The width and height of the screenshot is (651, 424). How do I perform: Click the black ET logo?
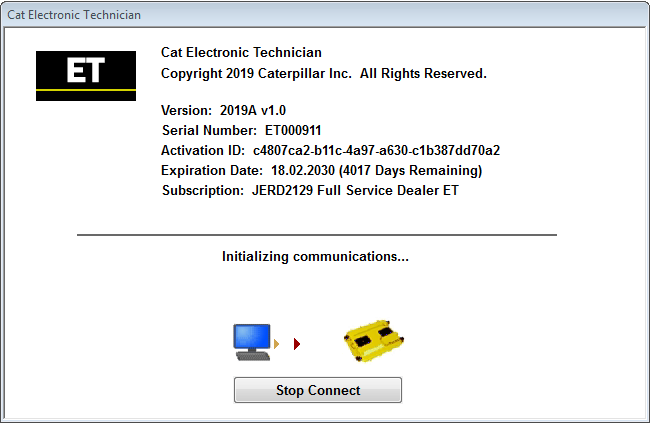86,76
